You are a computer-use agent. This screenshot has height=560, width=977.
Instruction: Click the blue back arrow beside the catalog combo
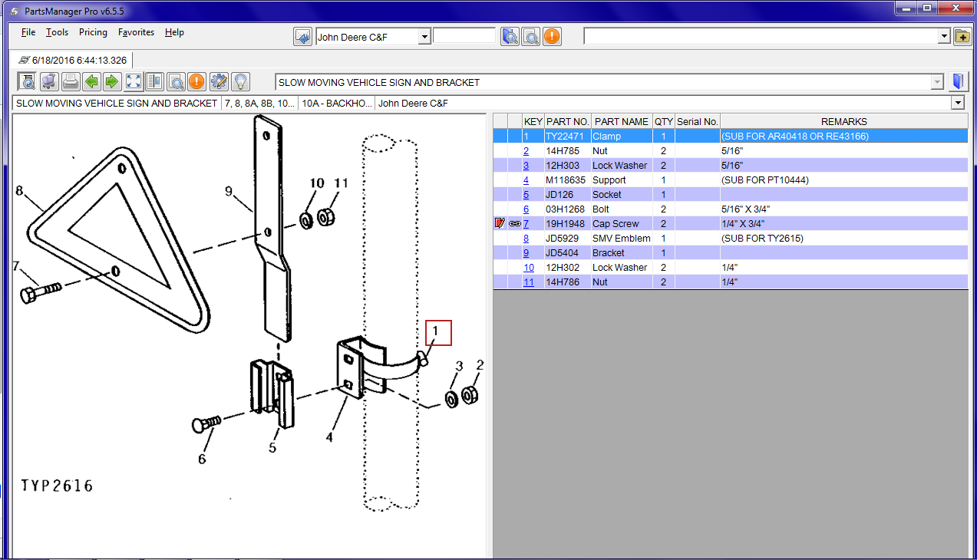[303, 37]
